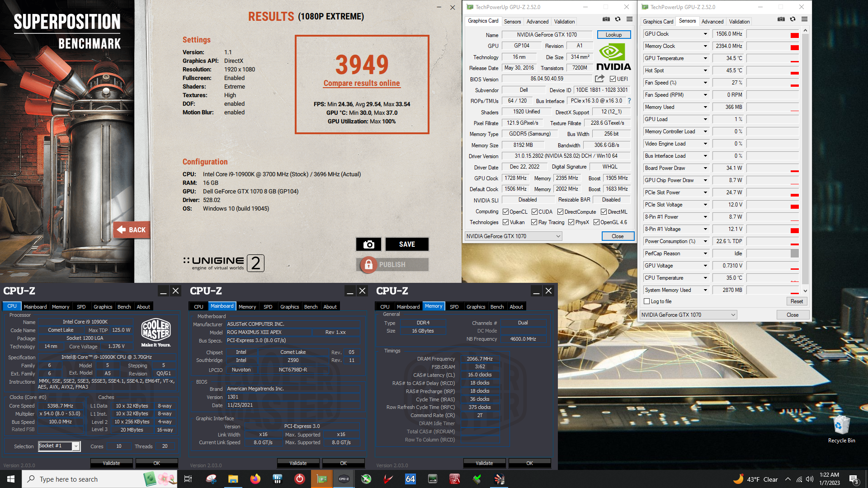Switch to Validation tab in GPU-Z Sensors window
The height and width of the screenshot is (488, 868).
click(739, 21)
